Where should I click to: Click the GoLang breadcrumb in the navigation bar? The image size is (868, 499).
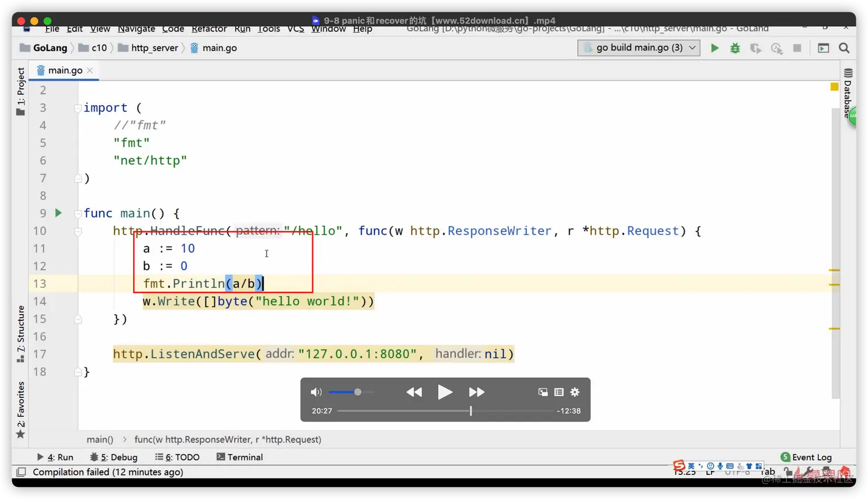(x=44, y=48)
